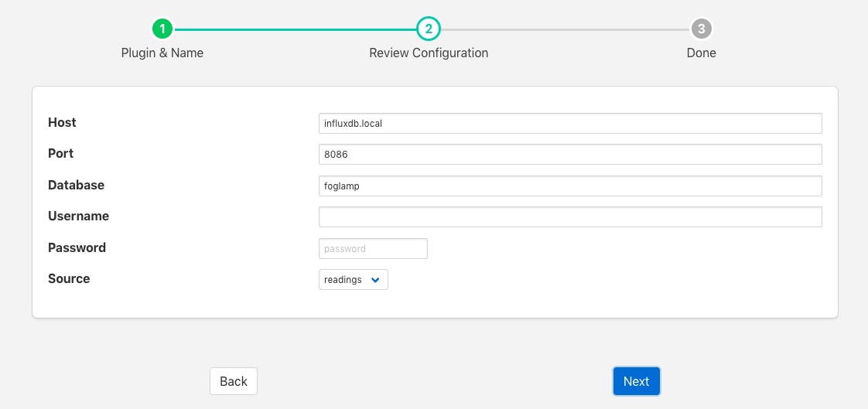Click the Source field label

(x=69, y=279)
